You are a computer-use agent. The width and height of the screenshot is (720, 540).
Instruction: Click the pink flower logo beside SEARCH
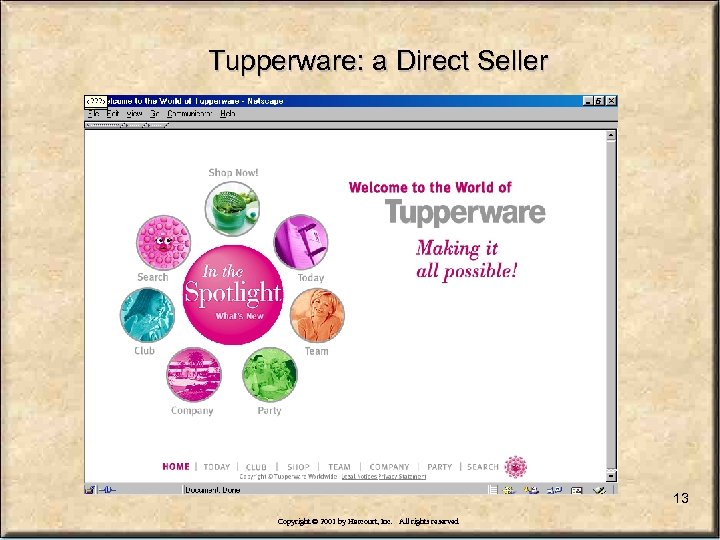(x=516, y=467)
